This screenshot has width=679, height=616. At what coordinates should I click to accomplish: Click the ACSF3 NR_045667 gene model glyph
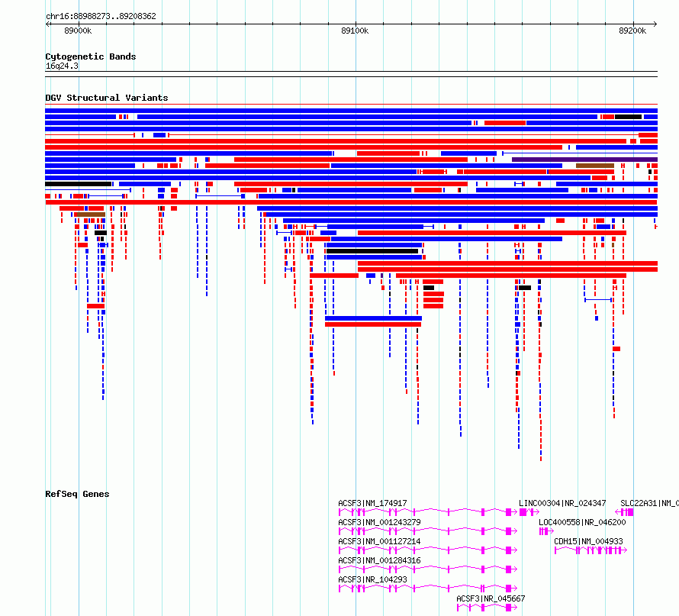(x=487, y=608)
